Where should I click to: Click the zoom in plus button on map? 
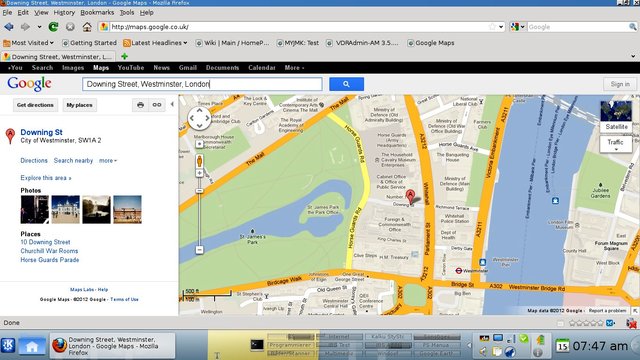(x=199, y=173)
